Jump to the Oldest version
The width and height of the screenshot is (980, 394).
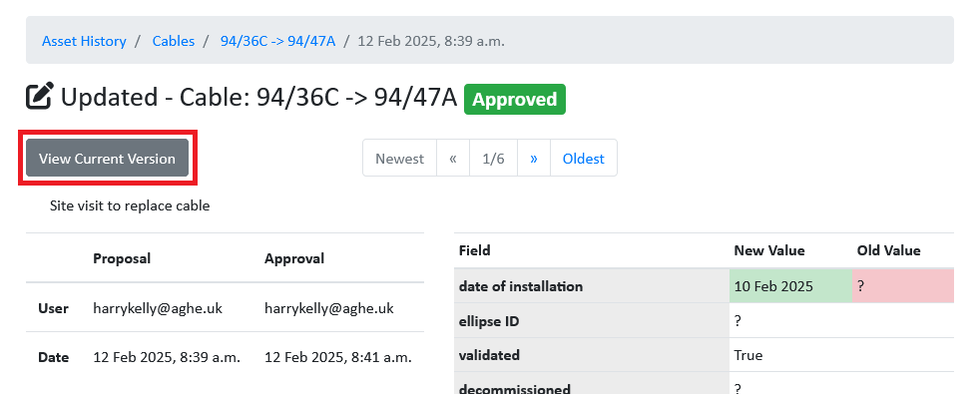(x=583, y=158)
